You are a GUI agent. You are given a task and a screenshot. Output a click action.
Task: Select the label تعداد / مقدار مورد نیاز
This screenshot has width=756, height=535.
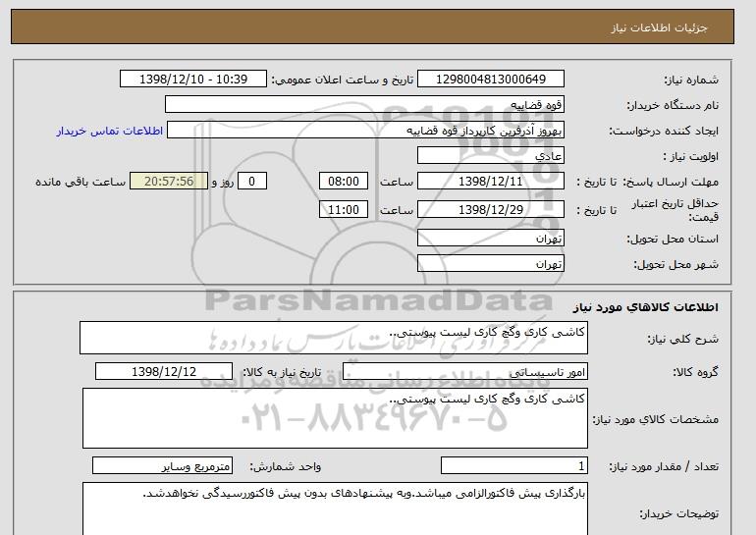pos(664,466)
